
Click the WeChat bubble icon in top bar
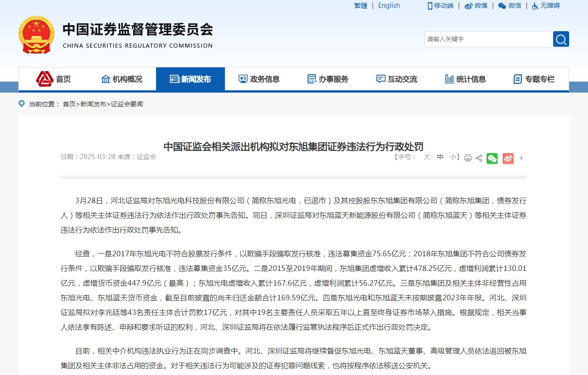(502, 6)
